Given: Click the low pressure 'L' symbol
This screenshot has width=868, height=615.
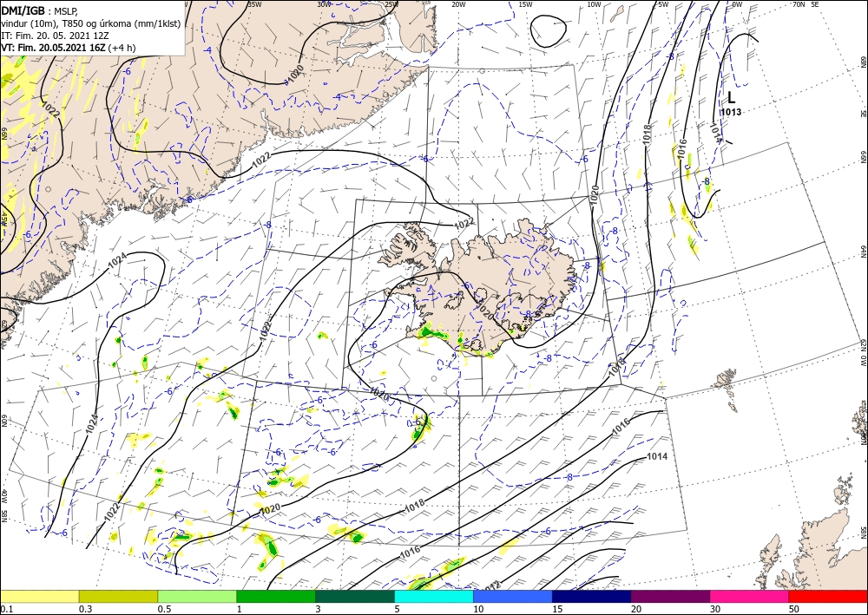Looking at the screenshot, I should [x=731, y=98].
